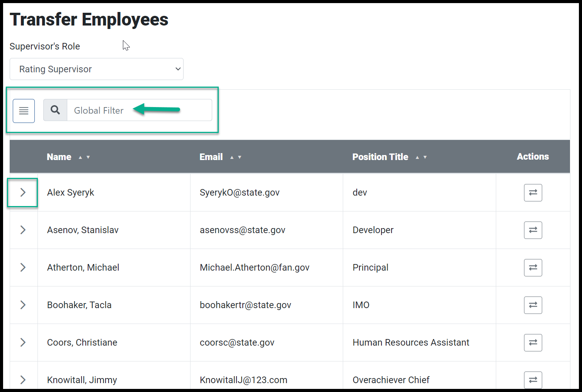This screenshot has height=392, width=582.
Task: Transfer employee Alex Syeryk
Action: pyautogui.click(x=533, y=193)
